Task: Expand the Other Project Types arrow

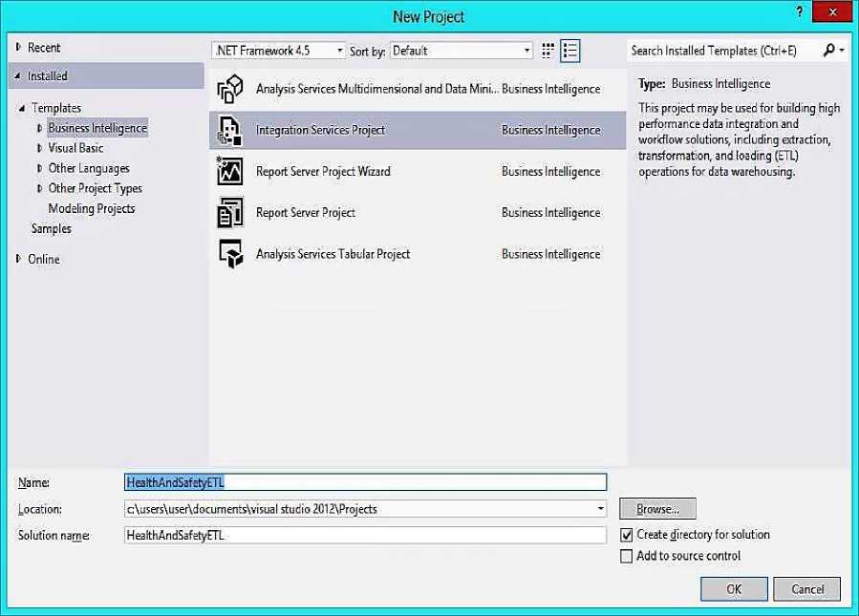Action: tap(39, 188)
